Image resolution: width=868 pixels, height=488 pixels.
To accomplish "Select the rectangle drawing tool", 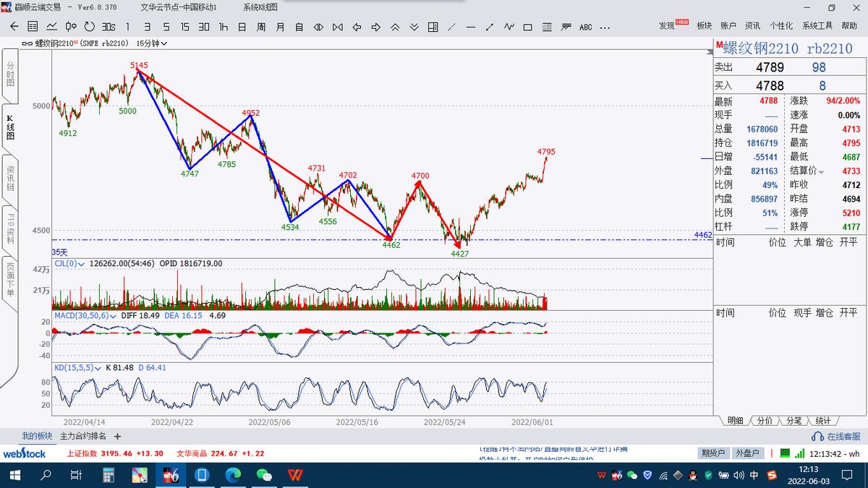I will pyautogui.click(x=528, y=27).
